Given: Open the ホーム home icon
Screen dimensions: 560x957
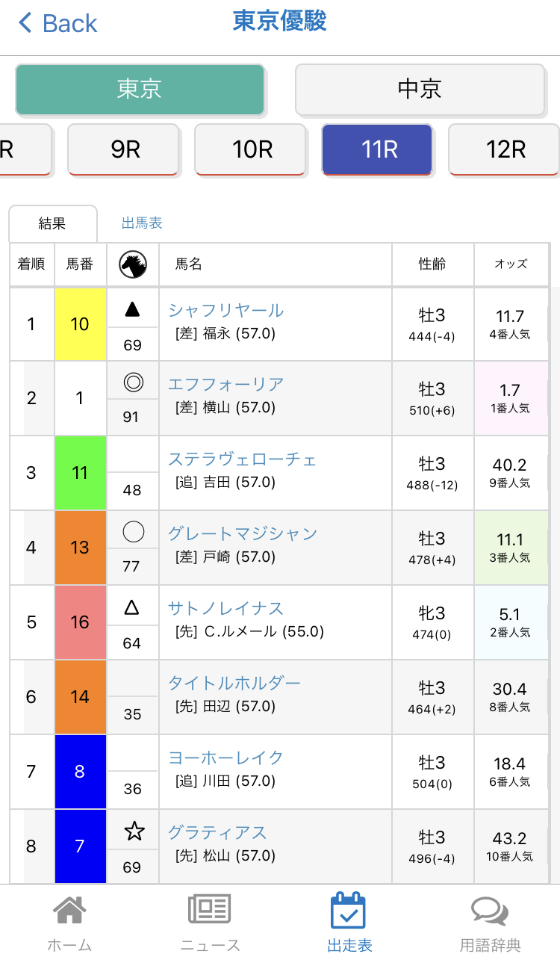Looking at the screenshot, I should (69, 910).
